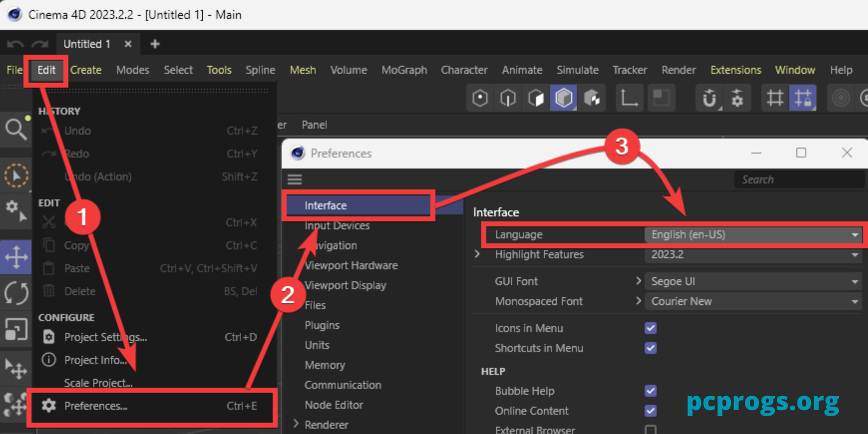868x434 pixels.
Task: Close the Untitled 1 tab
Action: coord(128,44)
